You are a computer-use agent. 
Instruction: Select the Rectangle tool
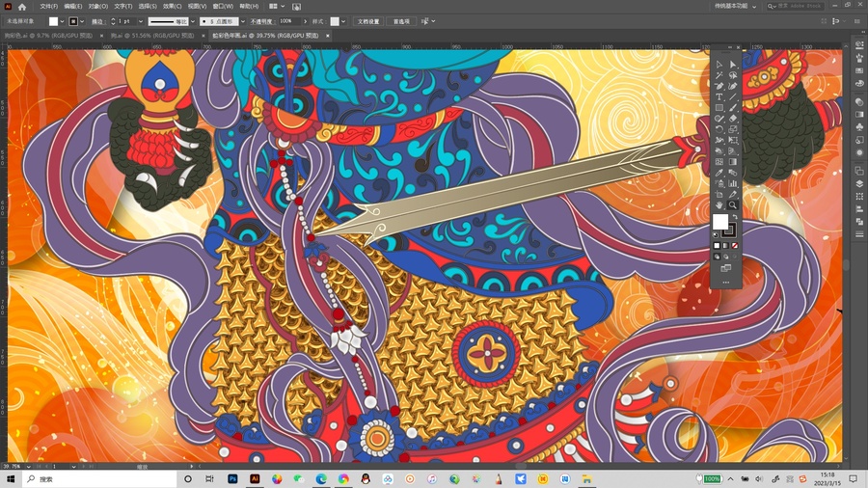(x=719, y=108)
